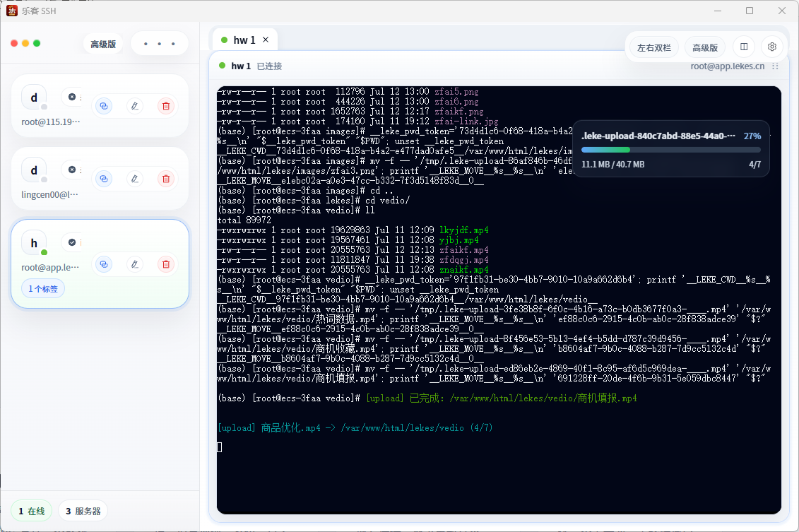Image resolution: width=799 pixels, height=532 pixels.
Task: Click the .leke-upload file name in upload popup
Action: [x=658, y=136]
